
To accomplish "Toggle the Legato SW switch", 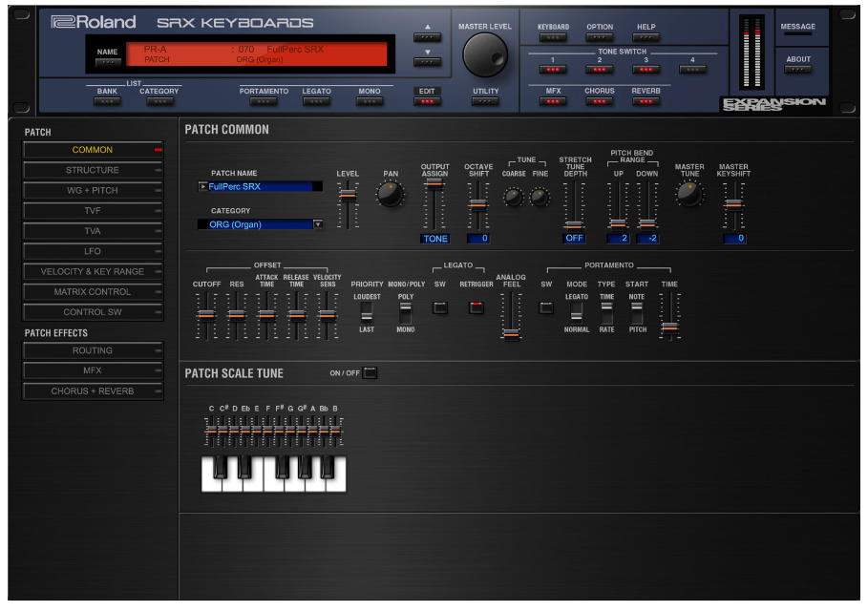I will tap(440, 307).
